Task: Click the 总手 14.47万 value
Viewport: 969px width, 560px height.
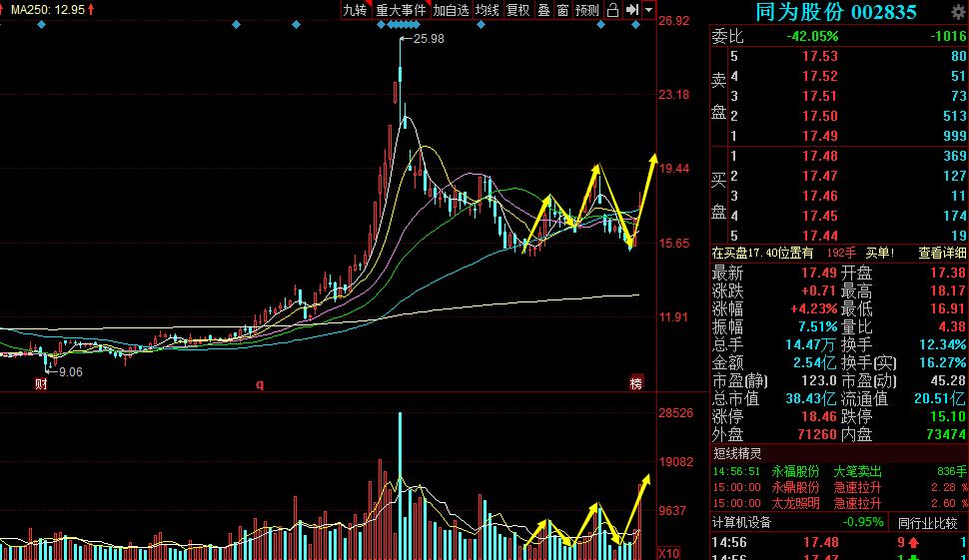Action: (x=811, y=344)
